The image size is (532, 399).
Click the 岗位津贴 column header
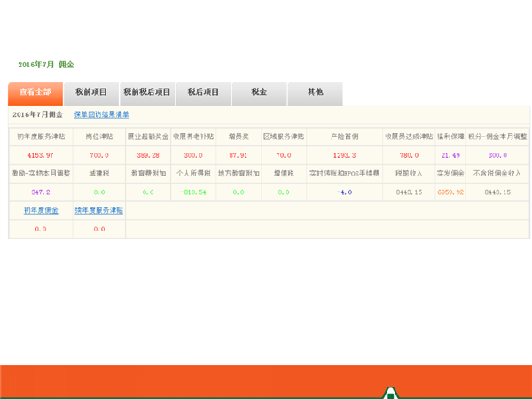(98, 137)
